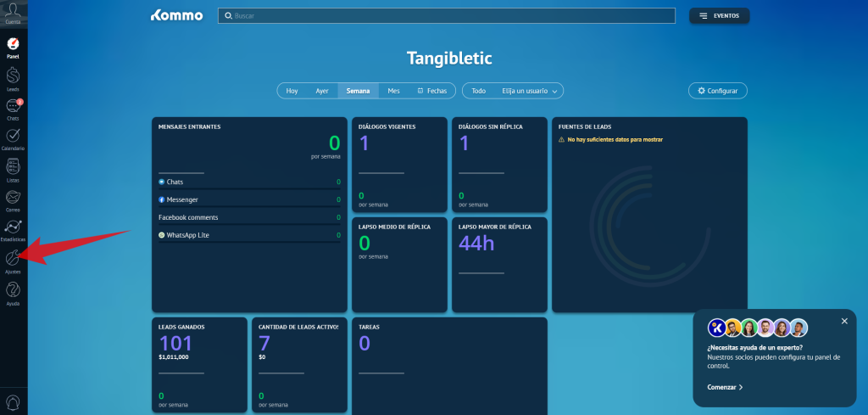Close the expert help popup
The height and width of the screenshot is (415, 868).
tap(844, 321)
